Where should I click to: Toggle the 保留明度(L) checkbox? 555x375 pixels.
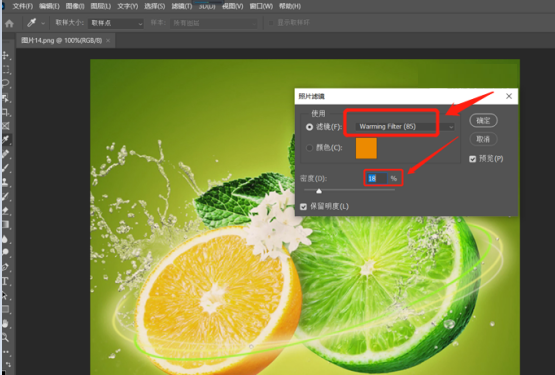303,206
